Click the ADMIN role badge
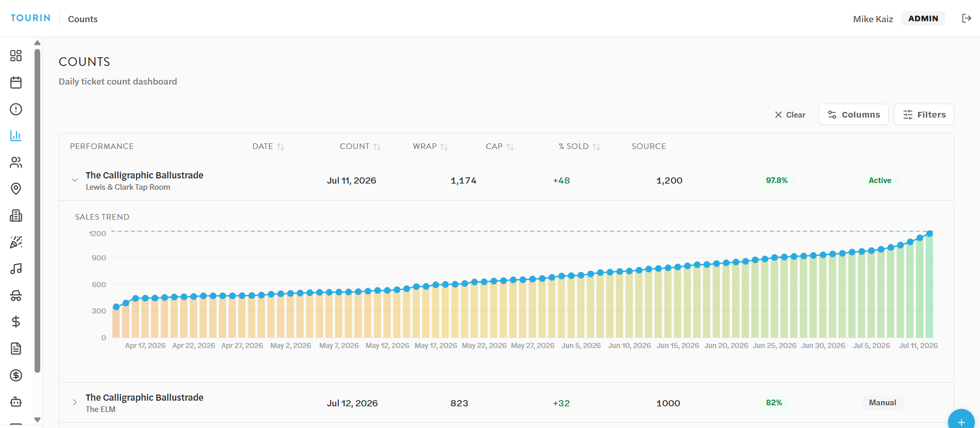Image resolution: width=980 pixels, height=428 pixels. coord(923,19)
